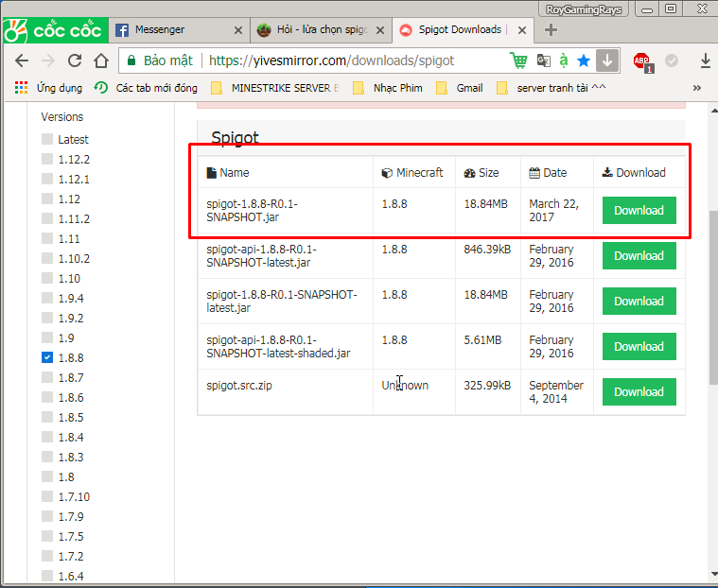The height and width of the screenshot is (588, 718).
Task: Close the Spigot Downloads tab
Action: coord(522,30)
